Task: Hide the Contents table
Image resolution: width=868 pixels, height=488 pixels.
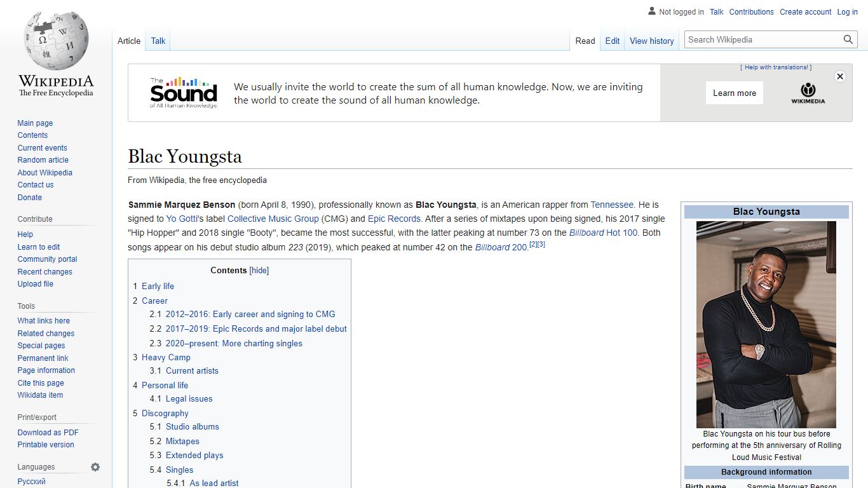Action: pyautogui.click(x=259, y=271)
